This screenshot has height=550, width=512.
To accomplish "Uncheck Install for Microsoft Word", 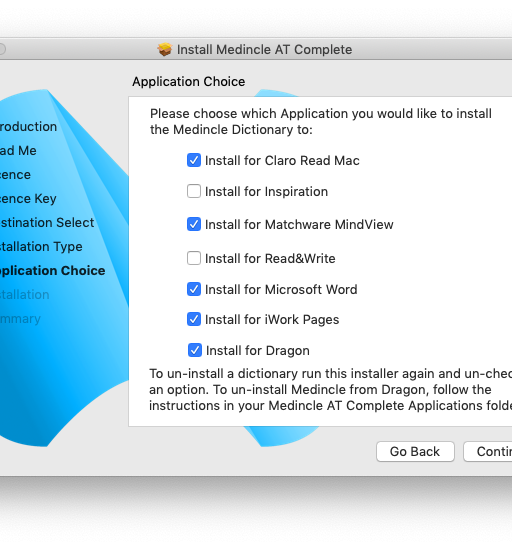I will 194,289.
